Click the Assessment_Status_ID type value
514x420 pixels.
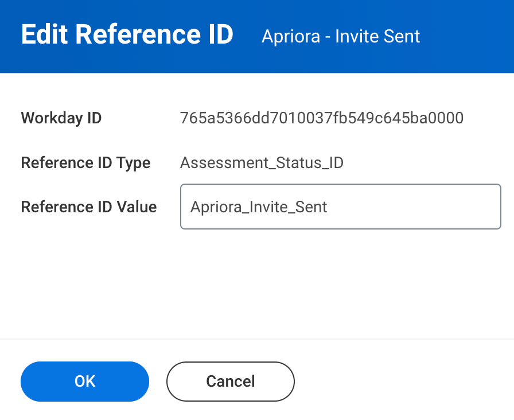coord(262,163)
